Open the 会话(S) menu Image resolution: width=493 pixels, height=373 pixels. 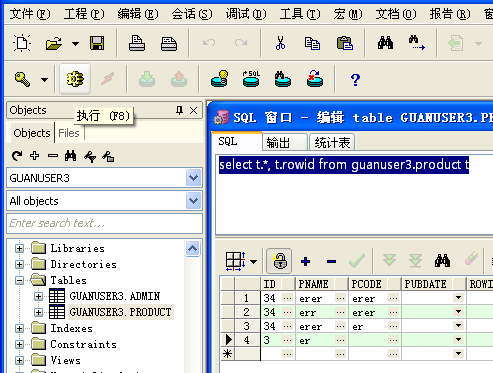tap(192, 14)
